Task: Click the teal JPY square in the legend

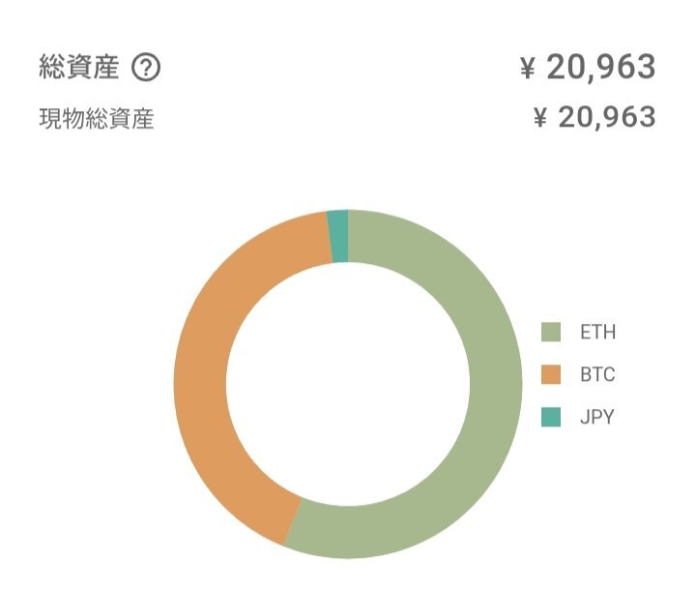Action: pyautogui.click(x=551, y=418)
